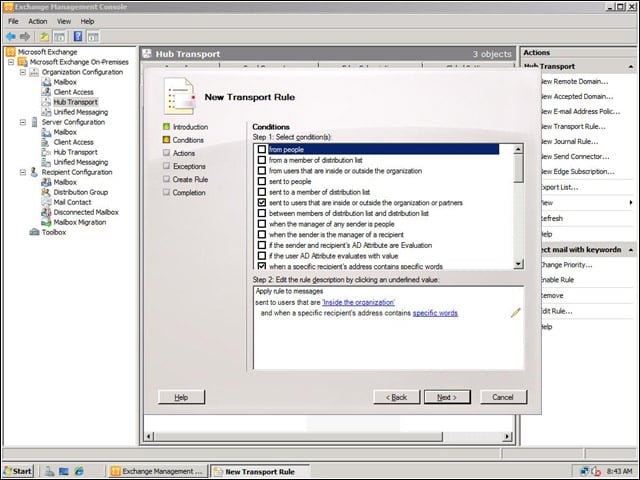Collapse the Hub Transport actions section
Viewport: 640px width, 480px height.
[631, 67]
